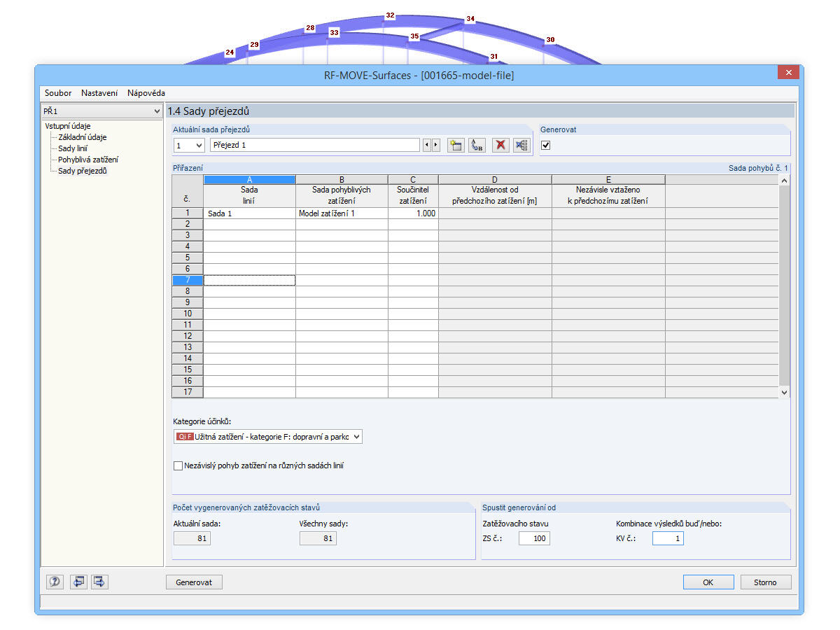The image size is (840, 630).
Task: Click the Přejezd 1 name field
Action: pos(315,145)
